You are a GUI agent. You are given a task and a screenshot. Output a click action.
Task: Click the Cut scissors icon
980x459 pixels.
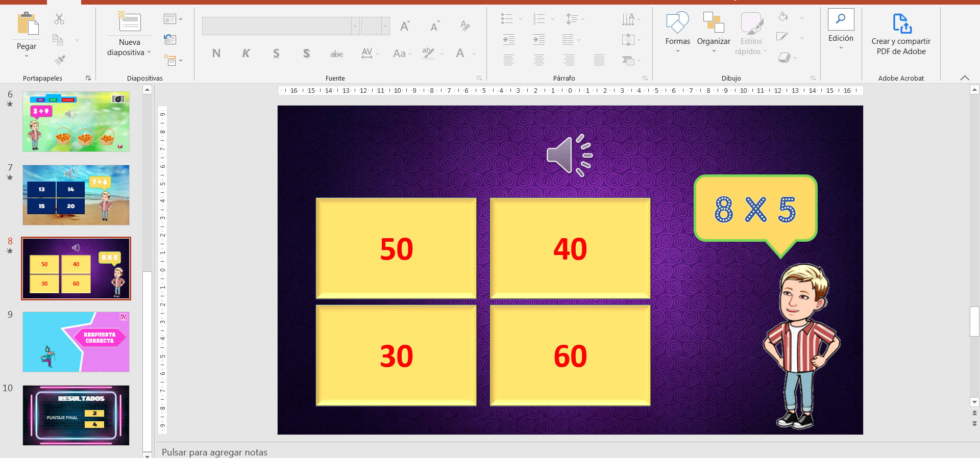[x=59, y=19]
